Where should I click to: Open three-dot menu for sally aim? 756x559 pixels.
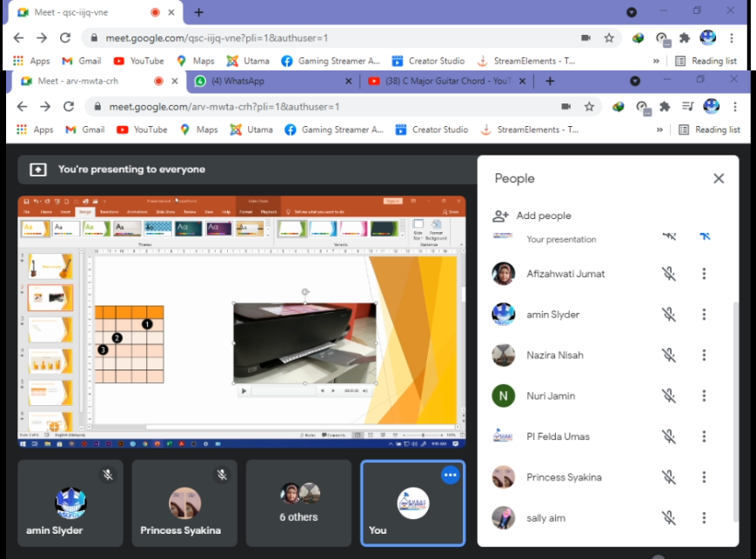[704, 518]
